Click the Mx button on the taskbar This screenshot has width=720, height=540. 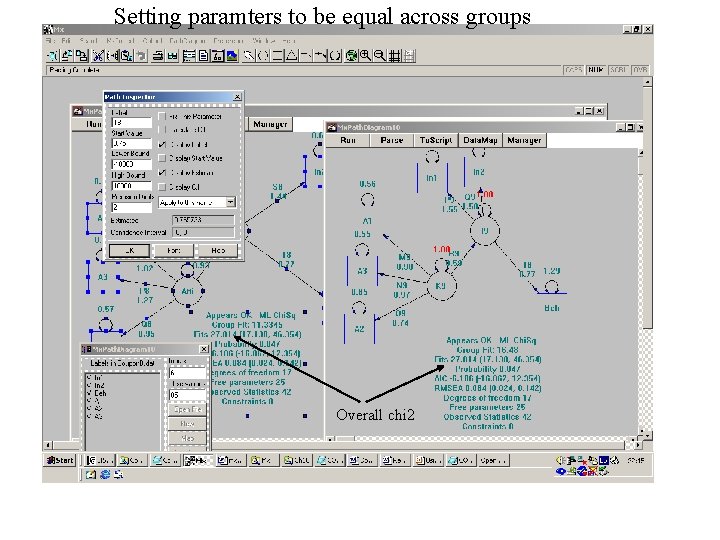click(197, 460)
